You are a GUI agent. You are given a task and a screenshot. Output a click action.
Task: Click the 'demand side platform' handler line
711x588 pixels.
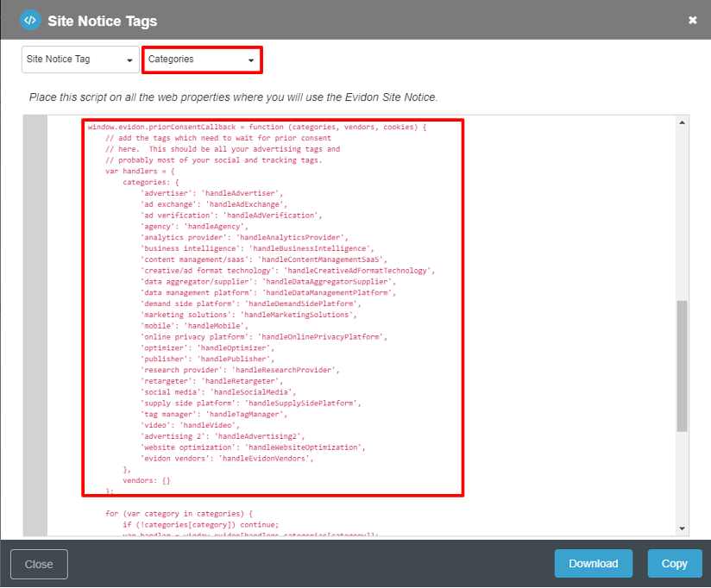pyautogui.click(x=251, y=303)
